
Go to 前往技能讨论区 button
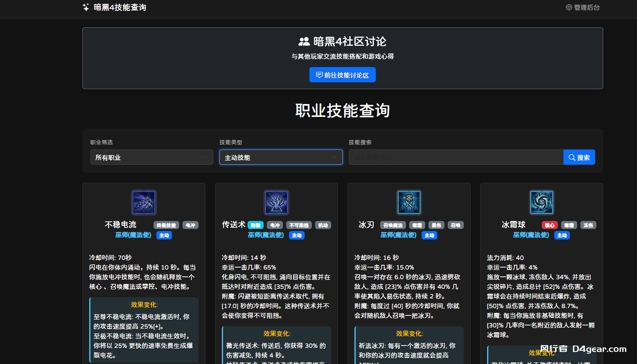tap(342, 75)
